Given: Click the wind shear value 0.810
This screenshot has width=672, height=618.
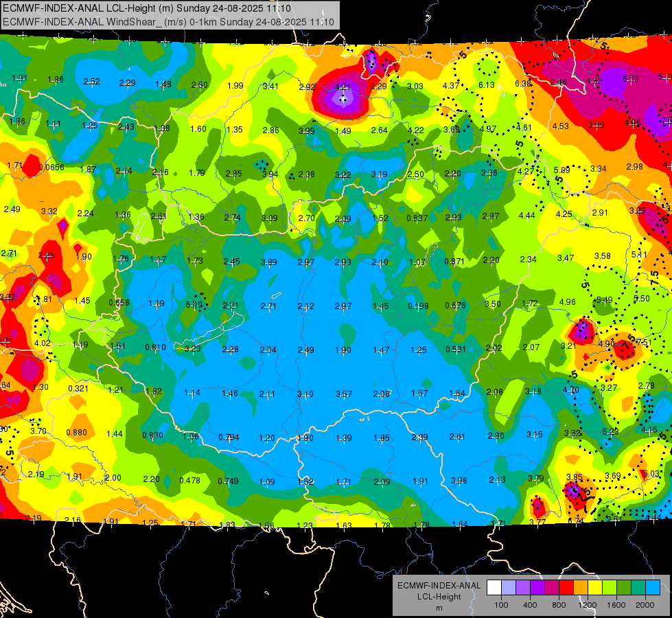Looking at the screenshot, I should [x=155, y=347].
